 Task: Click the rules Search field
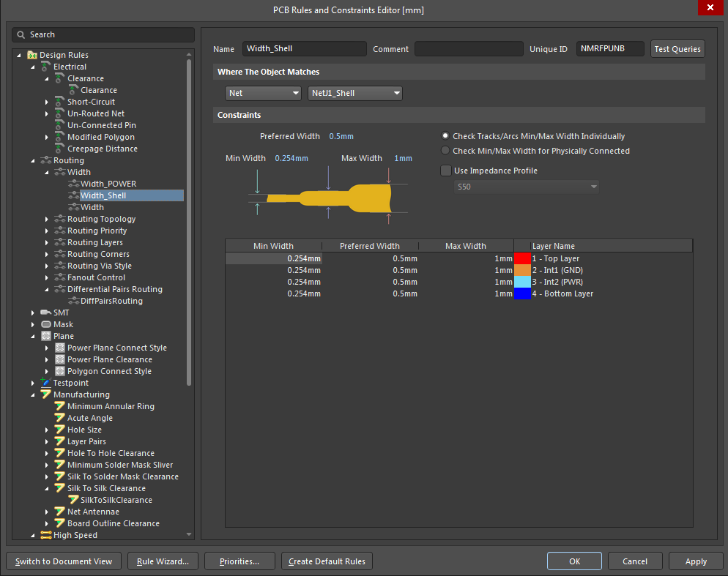[x=103, y=34]
